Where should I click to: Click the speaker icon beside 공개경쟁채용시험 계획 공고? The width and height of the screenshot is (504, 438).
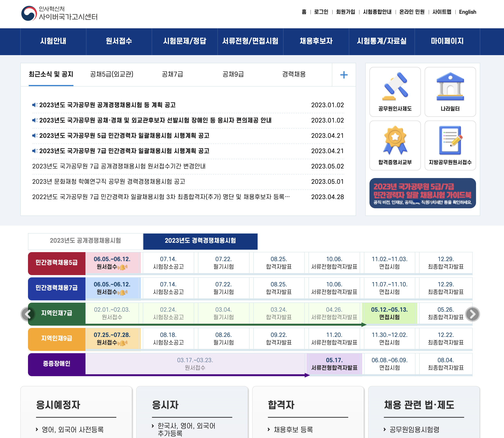pos(35,105)
